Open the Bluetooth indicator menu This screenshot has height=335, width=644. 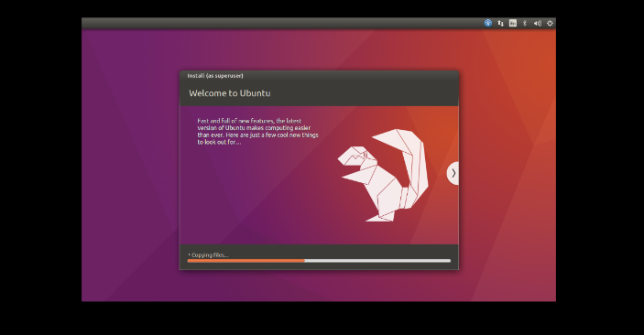(x=525, y=24)
